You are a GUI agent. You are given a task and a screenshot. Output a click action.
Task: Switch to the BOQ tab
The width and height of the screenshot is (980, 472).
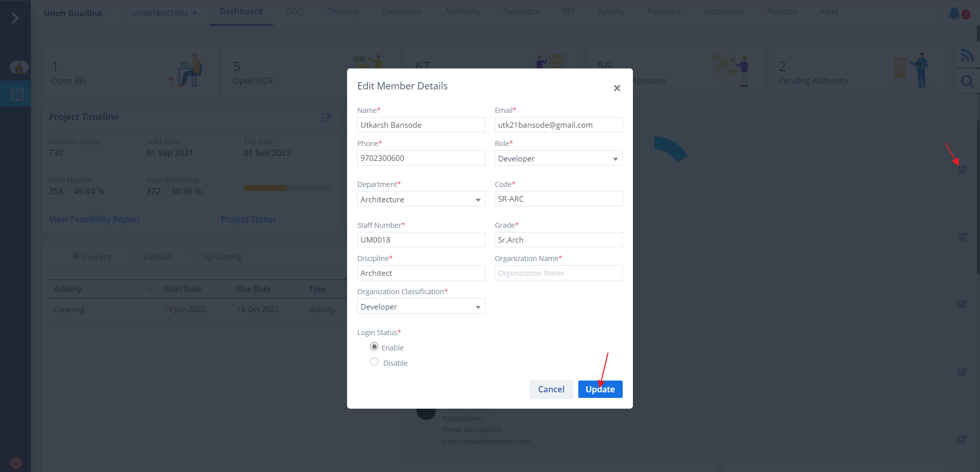point(295,11)
